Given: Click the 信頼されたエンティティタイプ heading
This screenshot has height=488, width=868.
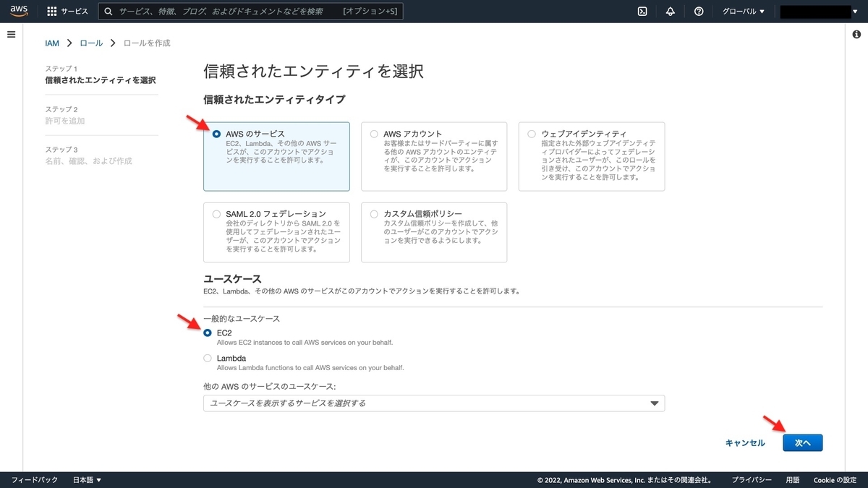Looking at the screenshot, I should (274, 99).
